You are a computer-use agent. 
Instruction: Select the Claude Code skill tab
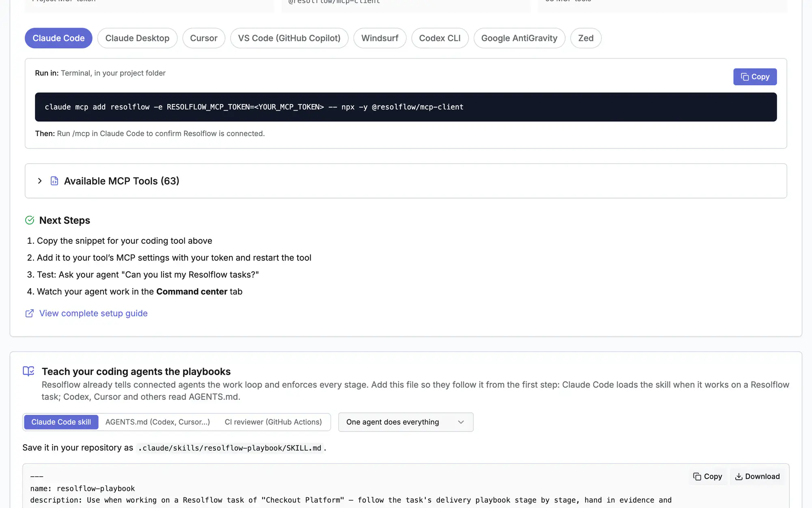coord(61,422)
